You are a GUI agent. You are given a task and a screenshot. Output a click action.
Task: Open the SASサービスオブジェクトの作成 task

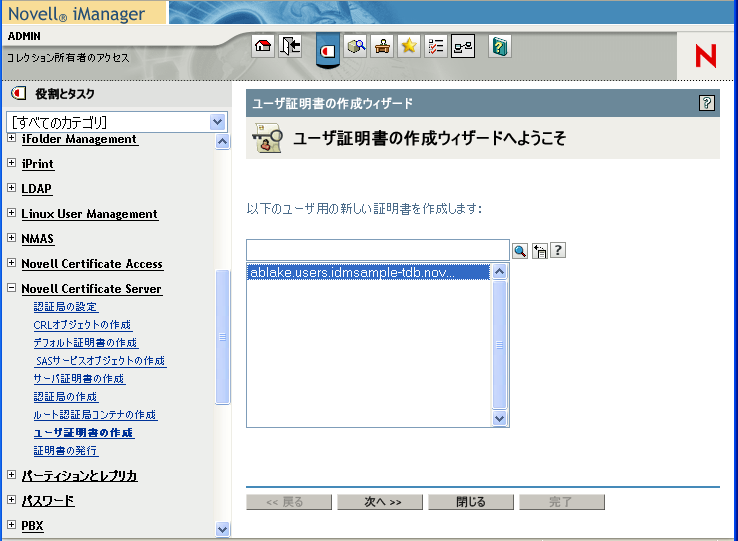100,361
